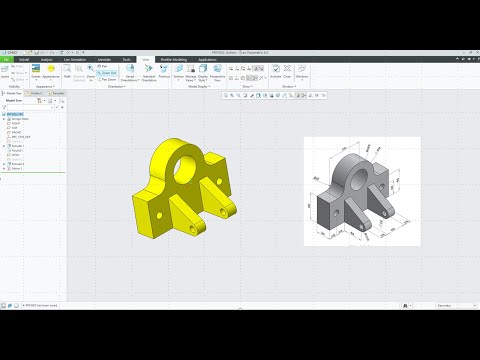Viewport: 480px width, 360px height.
Task: Select the TOP datum plane
Action: pos(12,128)
